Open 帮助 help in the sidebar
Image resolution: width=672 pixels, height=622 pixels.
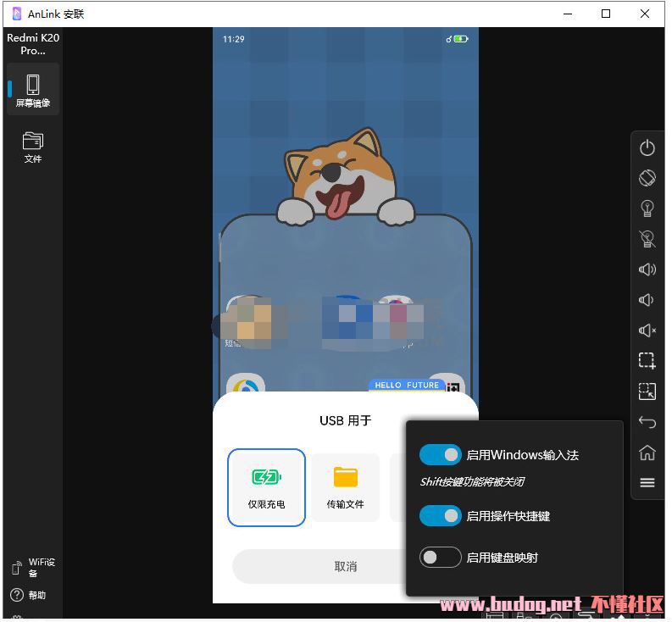click(28, 595)
